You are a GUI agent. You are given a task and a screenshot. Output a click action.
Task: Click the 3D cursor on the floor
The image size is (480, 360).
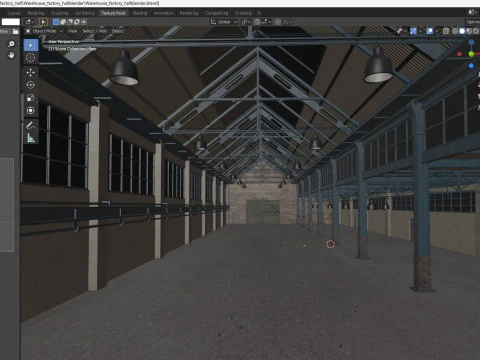click(x=330, y=244)
